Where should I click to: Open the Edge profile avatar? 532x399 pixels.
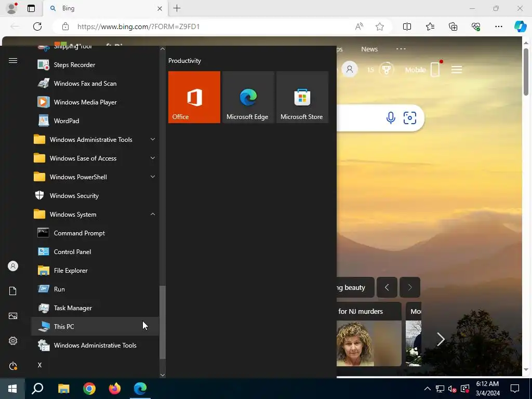(x=12, y=8)
